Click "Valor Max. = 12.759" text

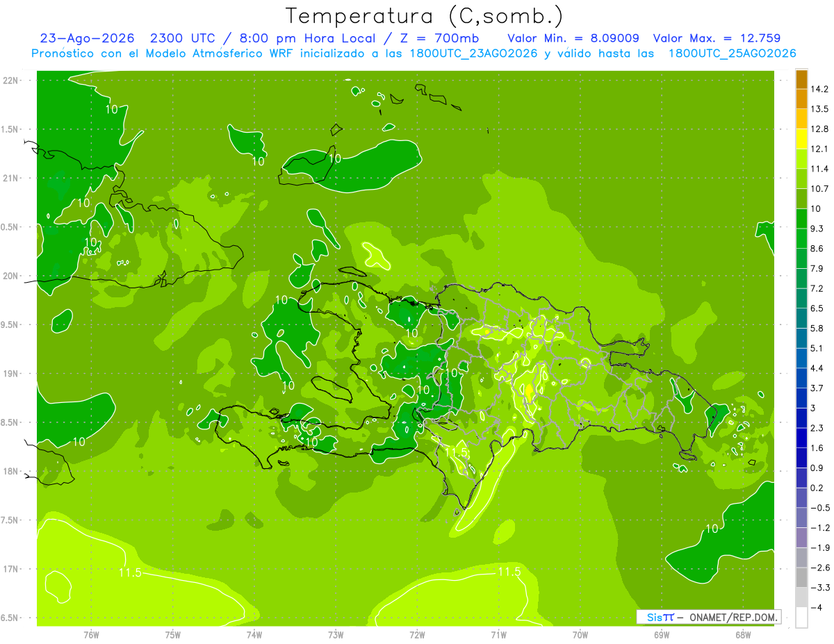pos(717,38)
